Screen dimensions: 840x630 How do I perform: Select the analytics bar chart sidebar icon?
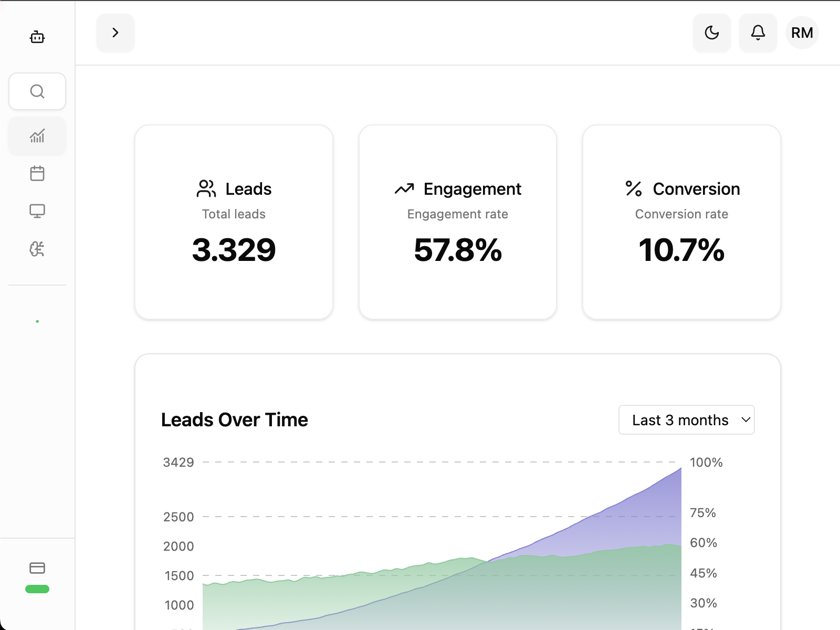[37, 136]
